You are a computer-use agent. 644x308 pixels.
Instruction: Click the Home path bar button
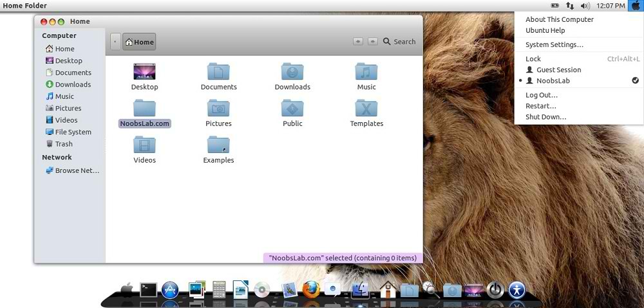click(x=139, y=42)
